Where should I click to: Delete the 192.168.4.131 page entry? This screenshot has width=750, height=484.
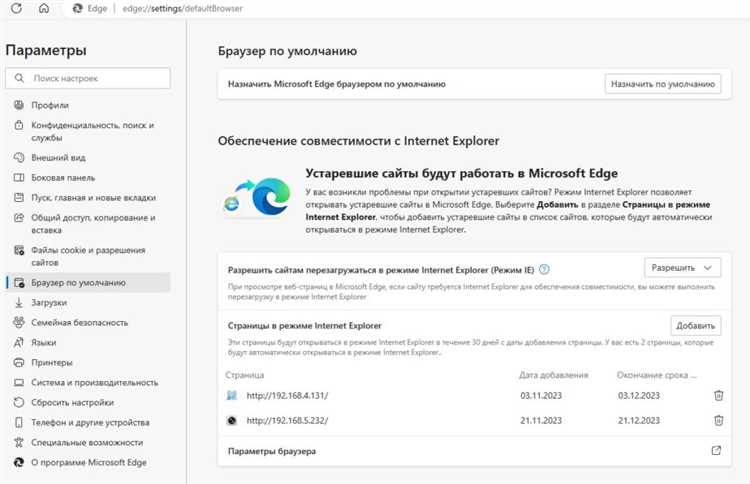tap(717, 396)
